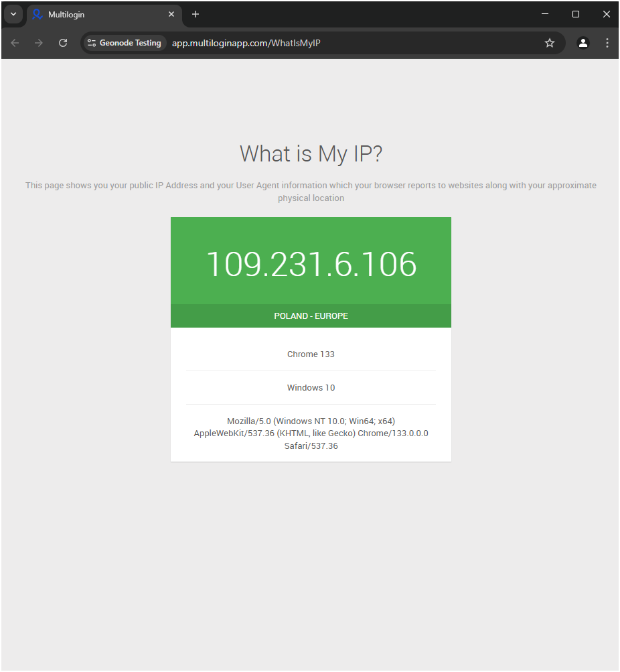Close the Multilogin tab
Viewport: 620px width, 672px height.
pos(171,14)
